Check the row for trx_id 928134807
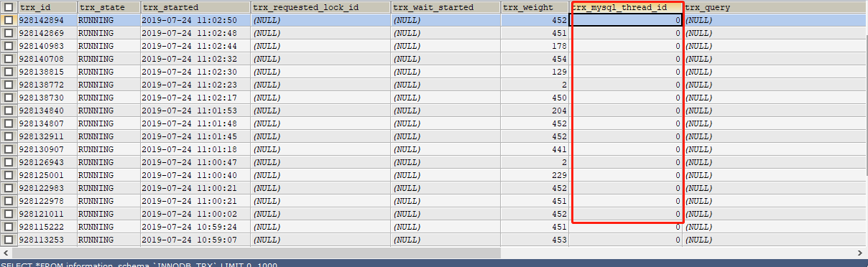Viewport: 868px width, 267px height. tap(9, 123)
